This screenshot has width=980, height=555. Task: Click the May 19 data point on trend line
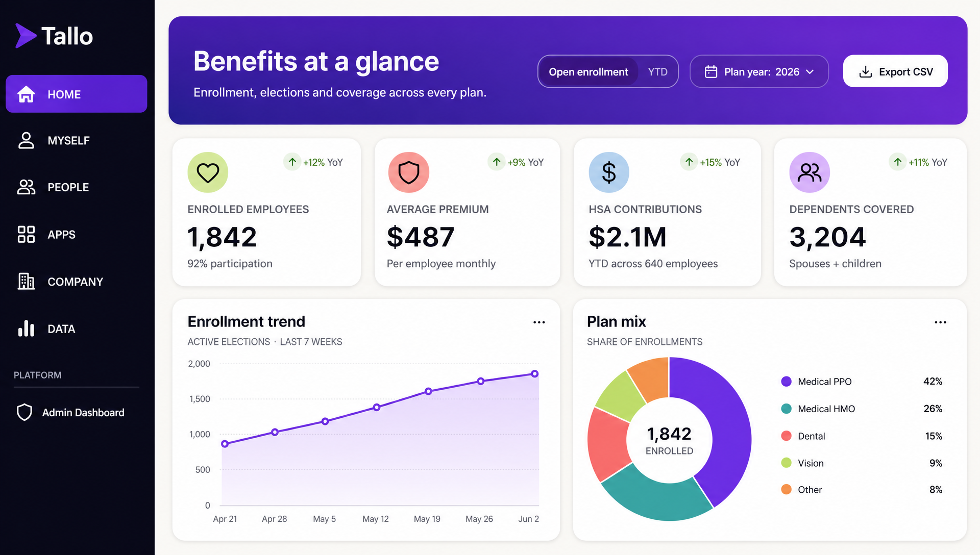click(x=428, y=391)
